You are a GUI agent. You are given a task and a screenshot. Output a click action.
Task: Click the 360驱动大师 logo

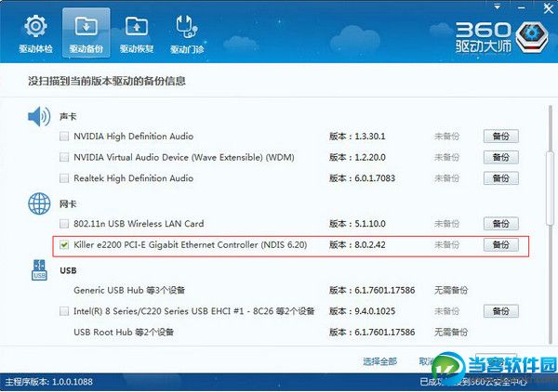(x=502, y=38)
